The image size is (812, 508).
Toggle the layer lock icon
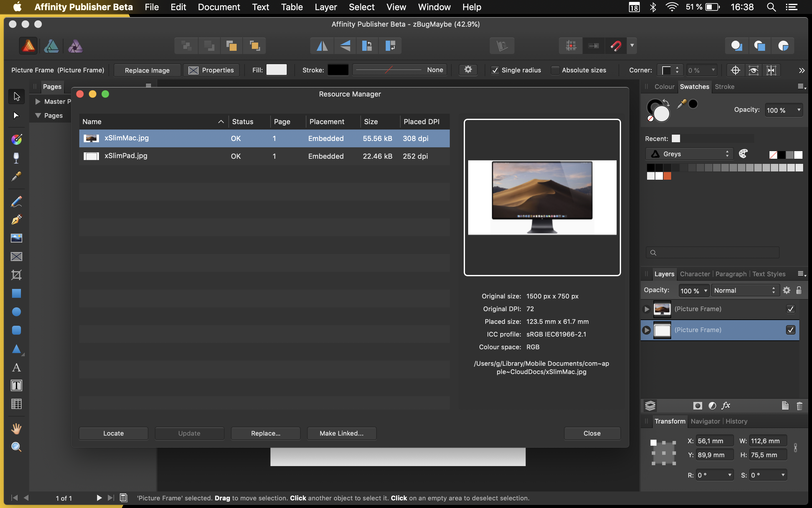click(799, 290)
